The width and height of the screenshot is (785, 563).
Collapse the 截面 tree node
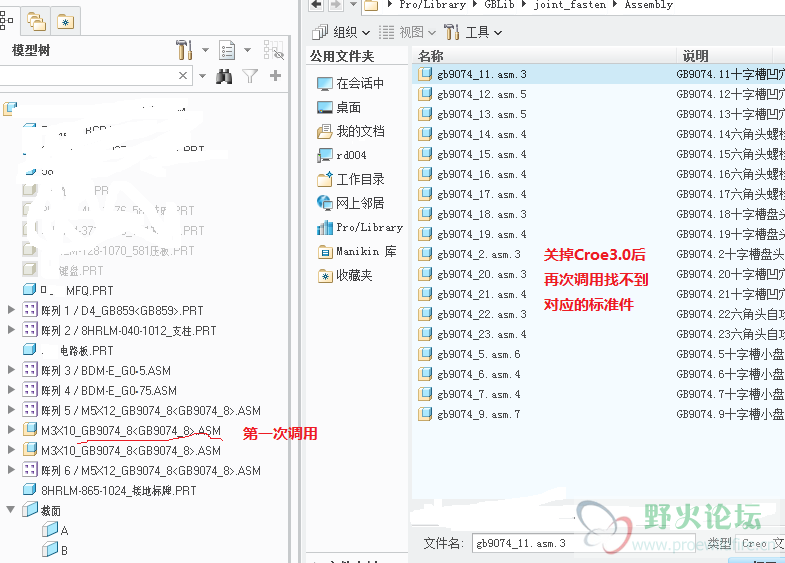coord(11,509)
